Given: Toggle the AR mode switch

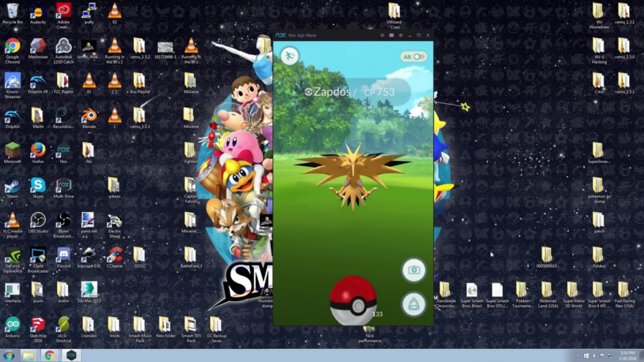Looking at the screenshot, I should coord(413,57).
